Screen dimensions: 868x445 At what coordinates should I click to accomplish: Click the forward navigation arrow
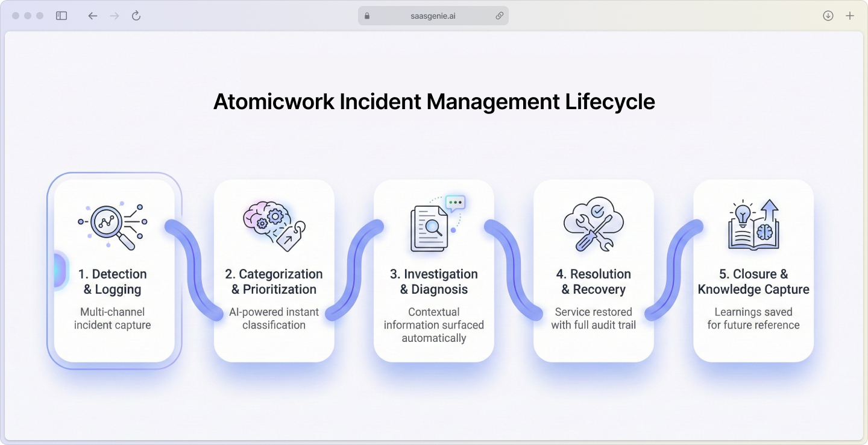coord(114,15)
